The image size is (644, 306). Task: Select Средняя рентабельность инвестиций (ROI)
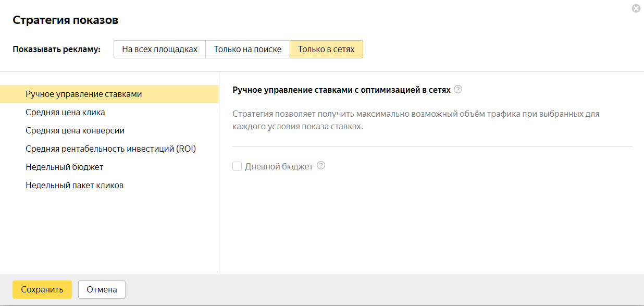coord(109,149)
